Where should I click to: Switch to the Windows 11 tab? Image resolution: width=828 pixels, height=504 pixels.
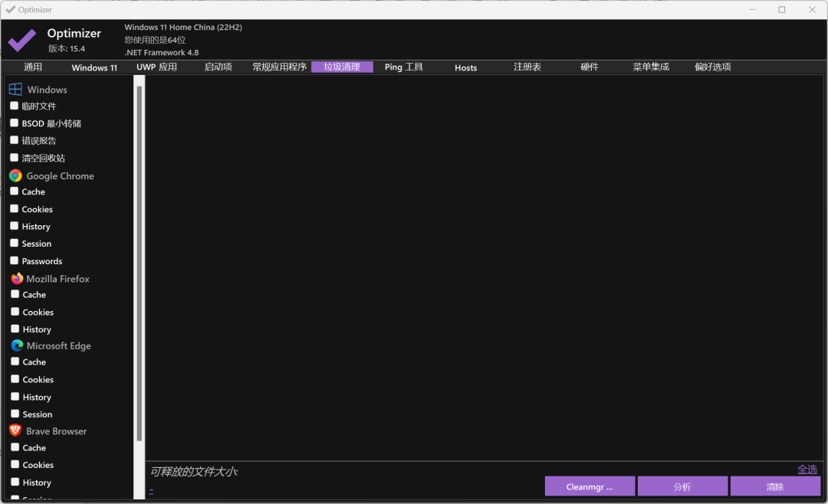[94, 67]
